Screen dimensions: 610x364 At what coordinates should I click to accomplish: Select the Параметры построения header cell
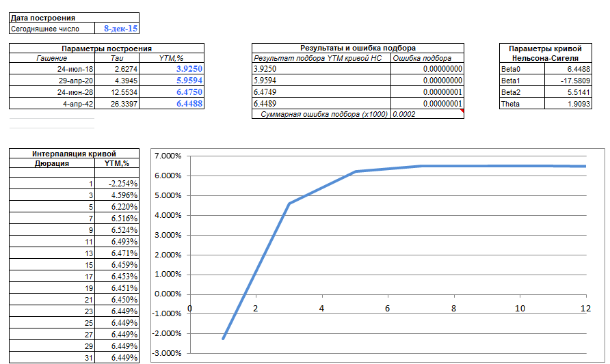pos(107,48)
